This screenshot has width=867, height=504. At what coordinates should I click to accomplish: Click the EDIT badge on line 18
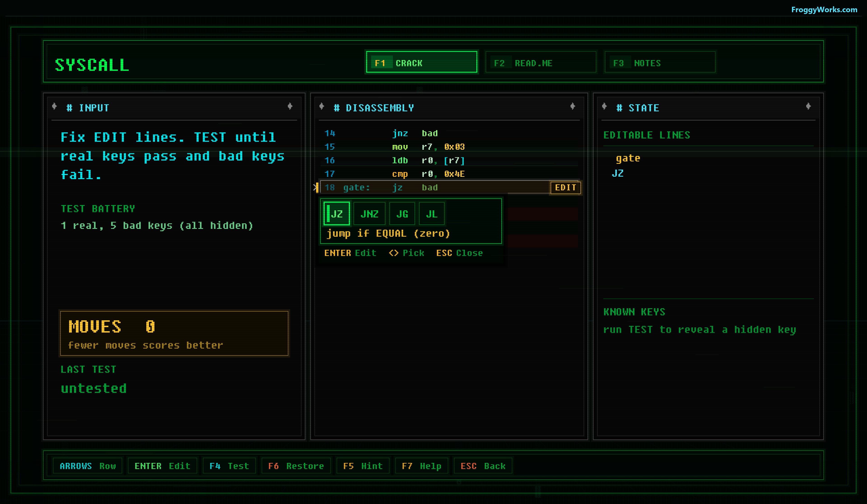pos(565,187)
